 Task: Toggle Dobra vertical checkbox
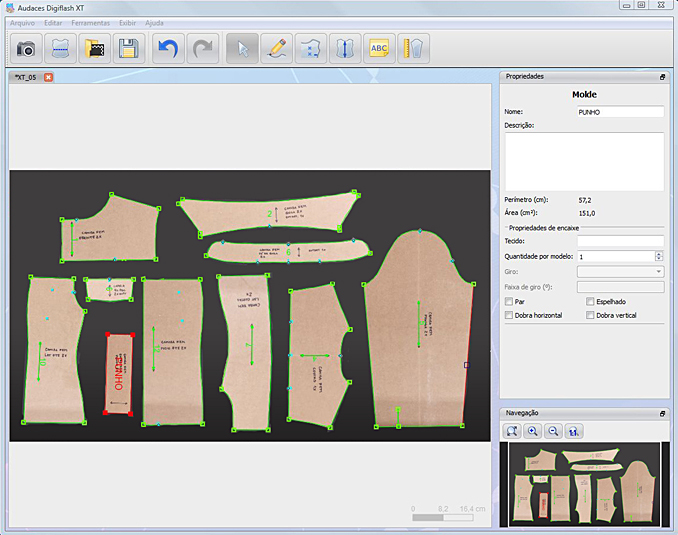pyautogui.click(x=590, y=315)
